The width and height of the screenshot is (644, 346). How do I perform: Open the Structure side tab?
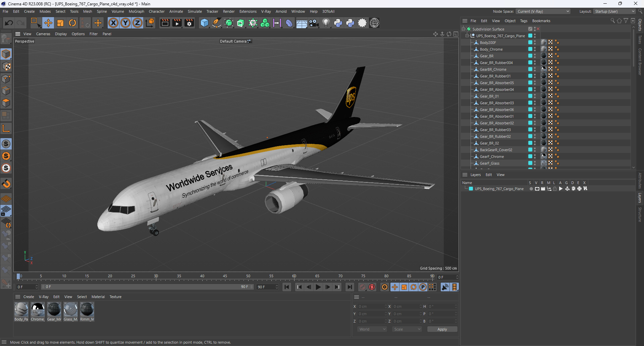click(640, 215)
